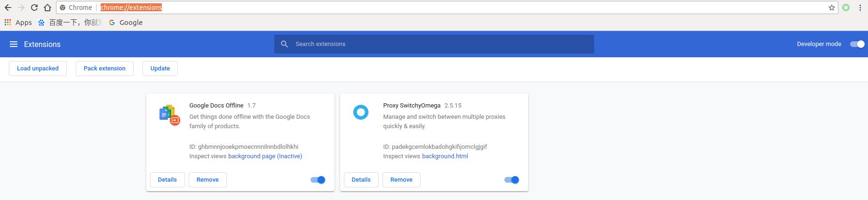Open SwitchyOmega toolbar extension icon
868x200 pixels.
tap(846, 8)
